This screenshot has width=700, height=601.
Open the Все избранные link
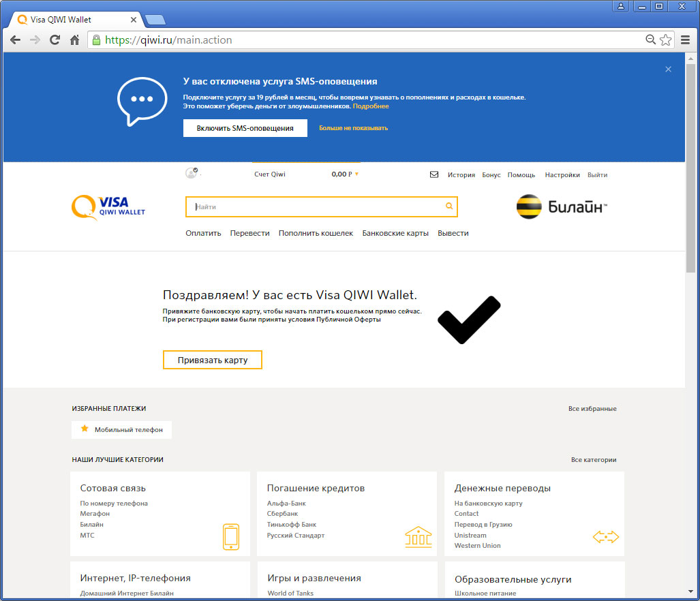tap(592, 409)
